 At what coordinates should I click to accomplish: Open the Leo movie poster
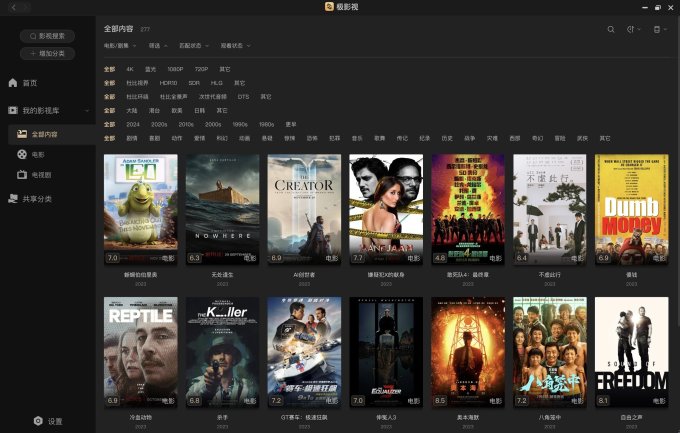(141, 209)
